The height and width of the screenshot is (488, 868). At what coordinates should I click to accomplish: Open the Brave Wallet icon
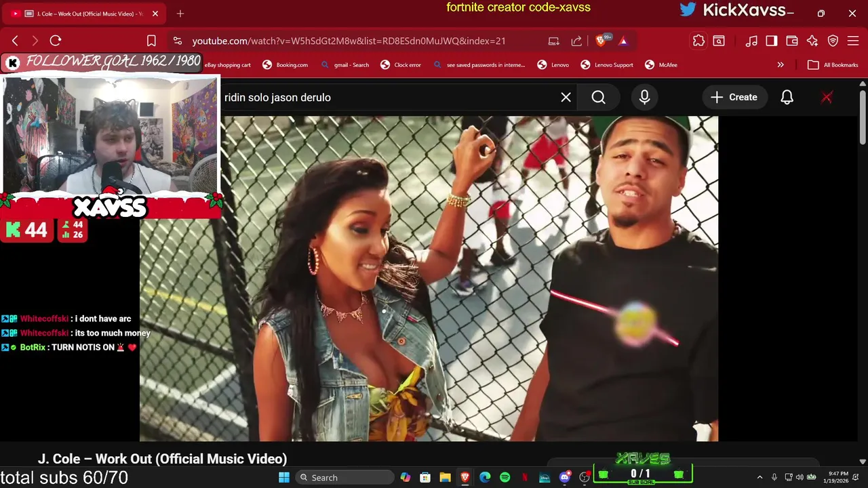coord(792,41)
